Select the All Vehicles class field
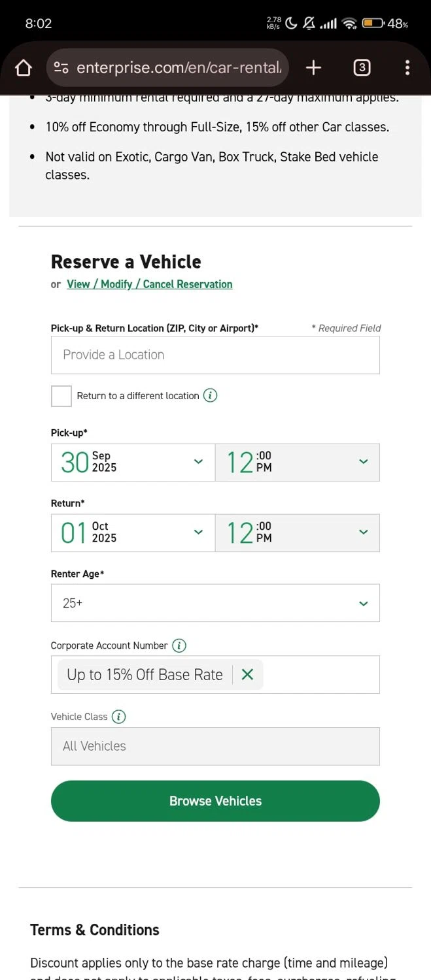 215,746
